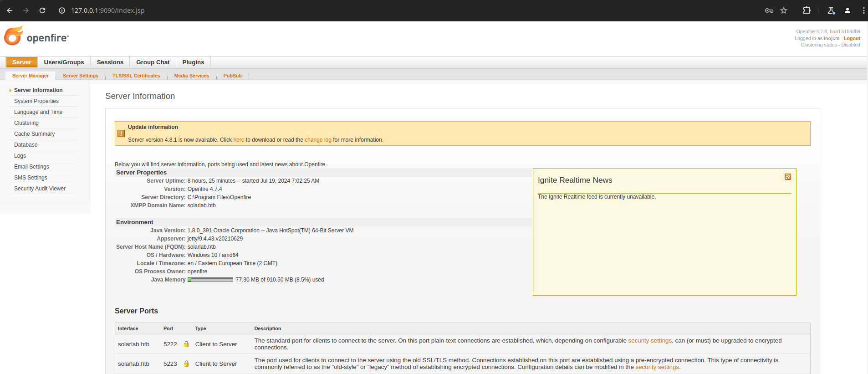The height and width of the screenshot is (374, 868).
Task: Select Server Manager sub-tab
Action: (31, 76)
